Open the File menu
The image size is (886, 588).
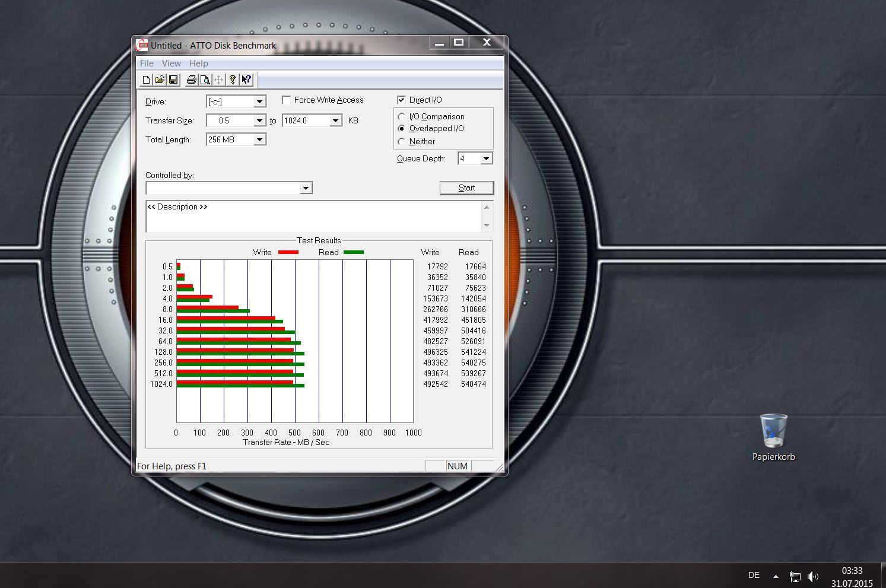147,63
